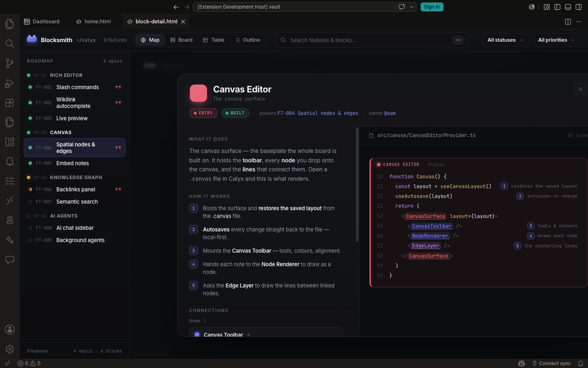Split the editor to the right
This screenshot has width=588, height=368.
(568, 22)
